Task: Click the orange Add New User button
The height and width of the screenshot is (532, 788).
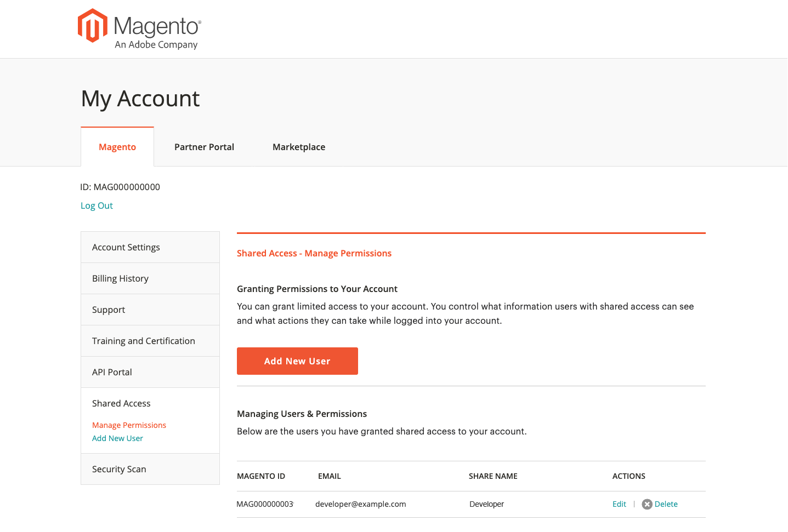Action: (297, 361)
